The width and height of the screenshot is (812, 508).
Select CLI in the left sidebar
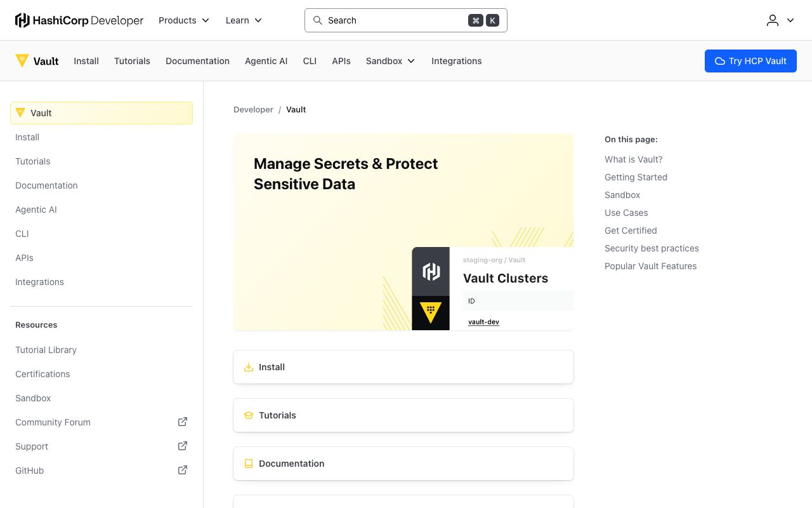coord(101,234)
